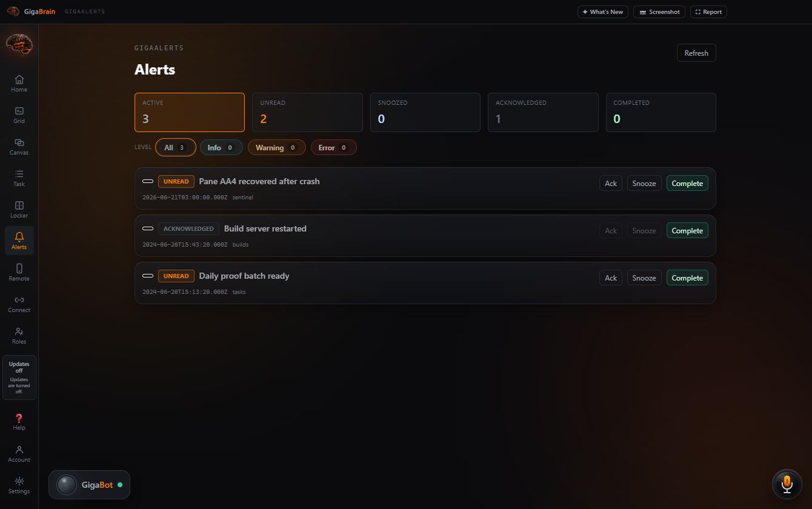
Task: Open the Grid terminal view
Action: pos(19,115)
